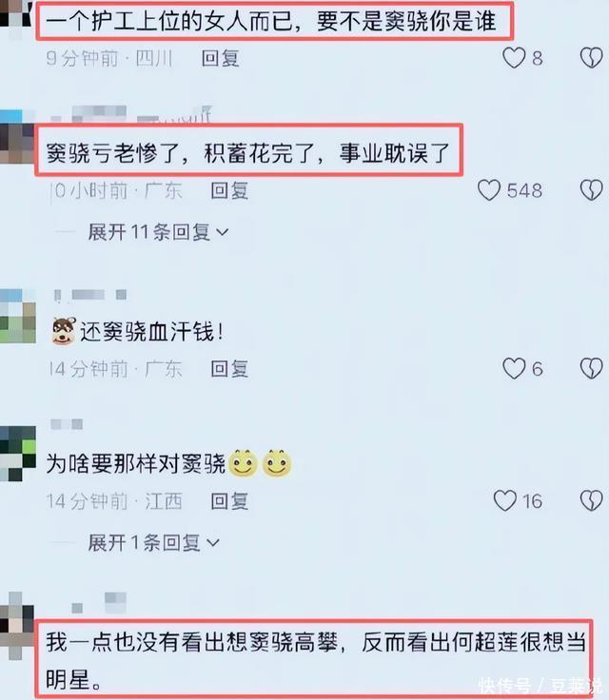Screen dimensions: 609x700
Task: Reply to the Jiangxi comment
Action: coord(229,501)
